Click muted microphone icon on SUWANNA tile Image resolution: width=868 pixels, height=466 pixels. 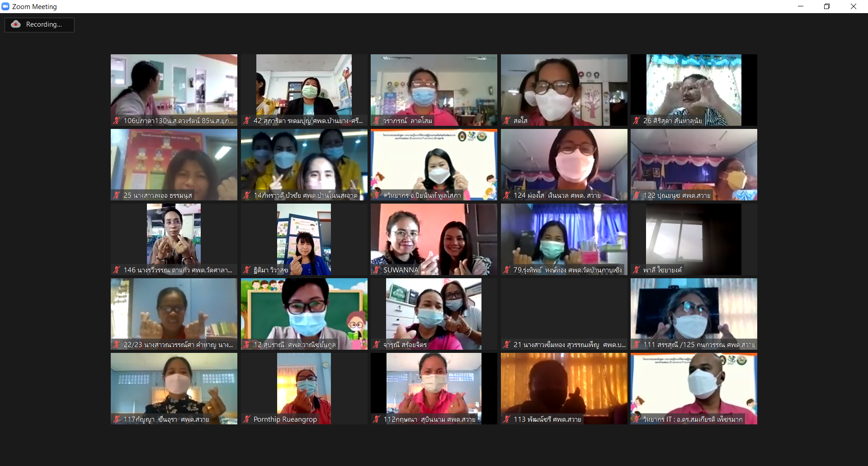[x=377, y=270]
